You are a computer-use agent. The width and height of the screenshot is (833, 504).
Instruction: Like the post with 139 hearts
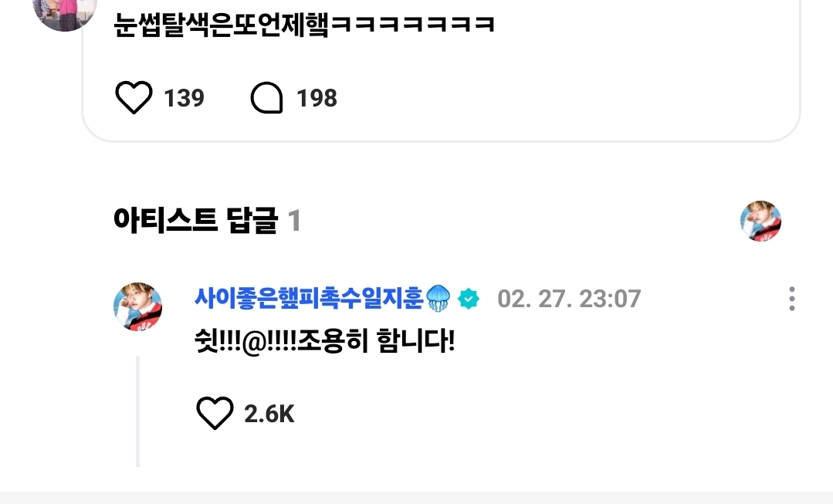coord(134,98)
